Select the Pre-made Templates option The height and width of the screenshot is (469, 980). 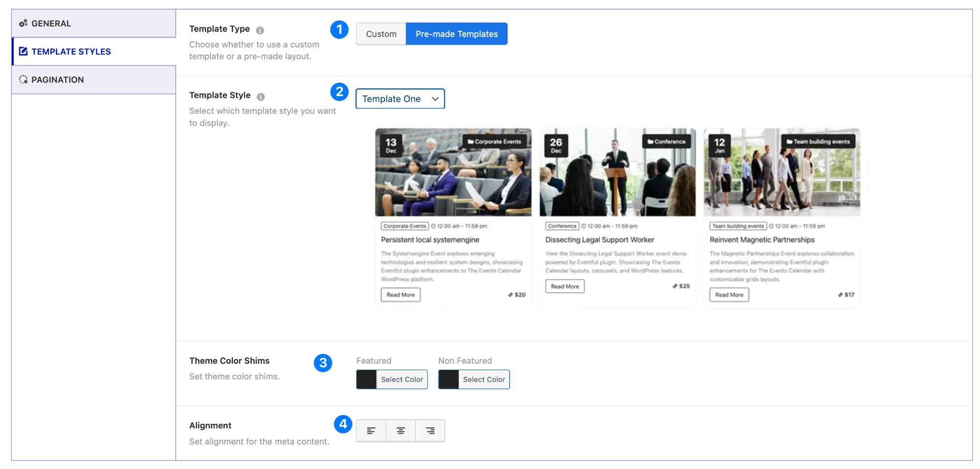(x=456, y=34)
